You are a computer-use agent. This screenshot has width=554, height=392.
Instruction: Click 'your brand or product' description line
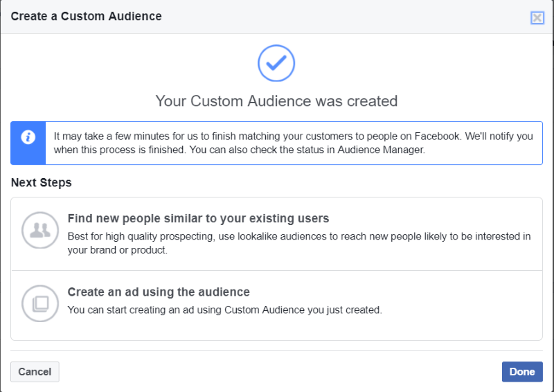click(x=118, y=250)
